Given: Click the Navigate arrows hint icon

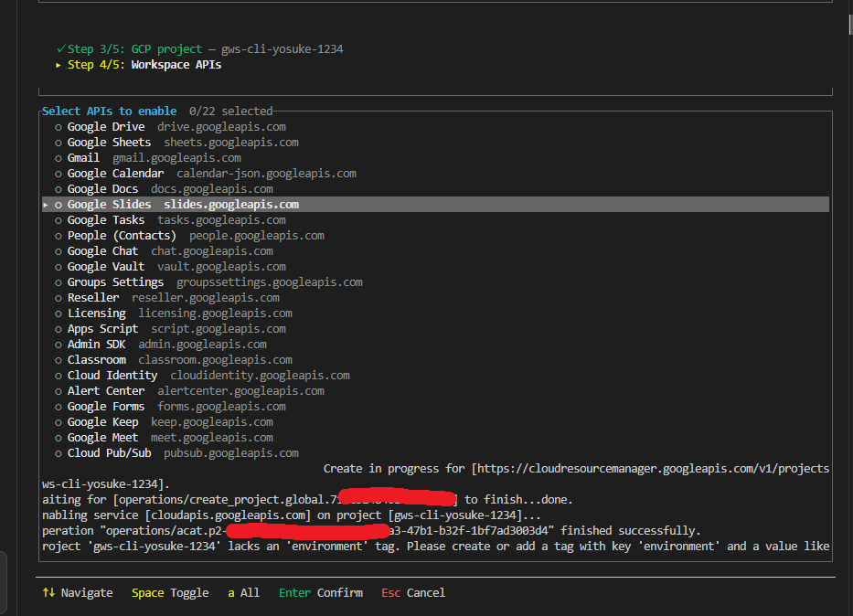Looking at the screenshot, I should tap(48, 593).
